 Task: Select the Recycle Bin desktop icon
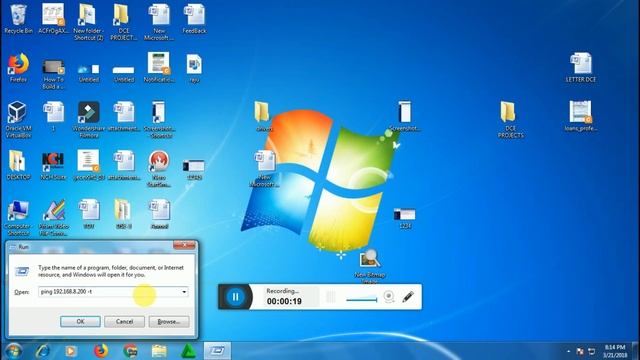tap(18, 19)
